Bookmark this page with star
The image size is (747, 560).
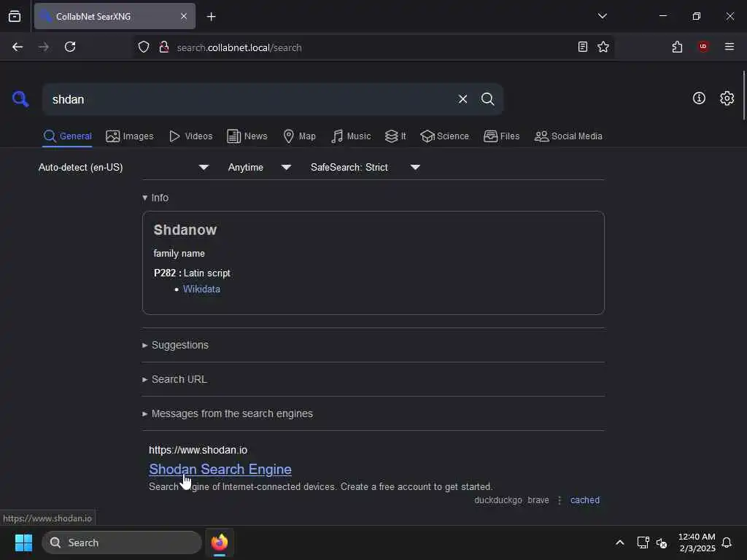pyautogui.click(x=603, y=47)
